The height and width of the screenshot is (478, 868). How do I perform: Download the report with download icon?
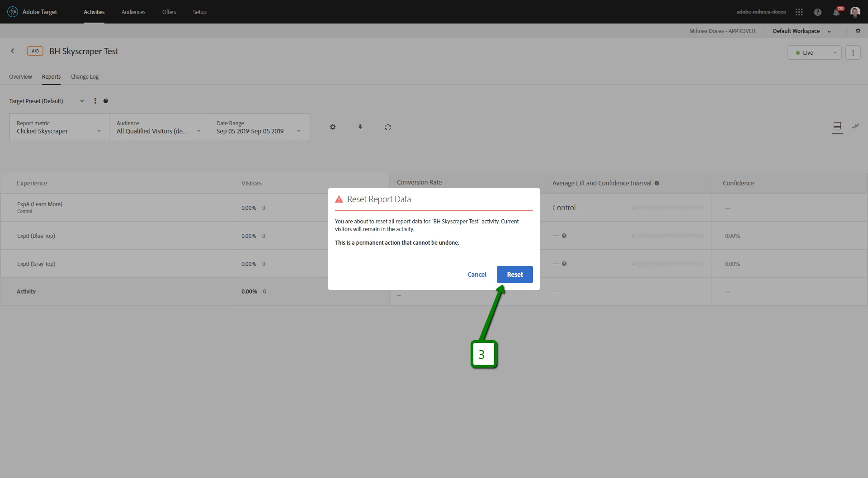(360, 127)
